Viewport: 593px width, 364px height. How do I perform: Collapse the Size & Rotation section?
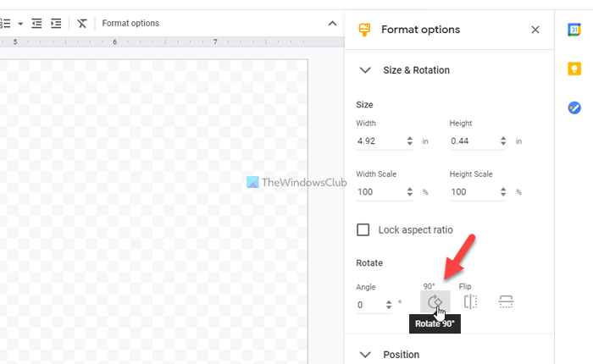click(366, 70)
